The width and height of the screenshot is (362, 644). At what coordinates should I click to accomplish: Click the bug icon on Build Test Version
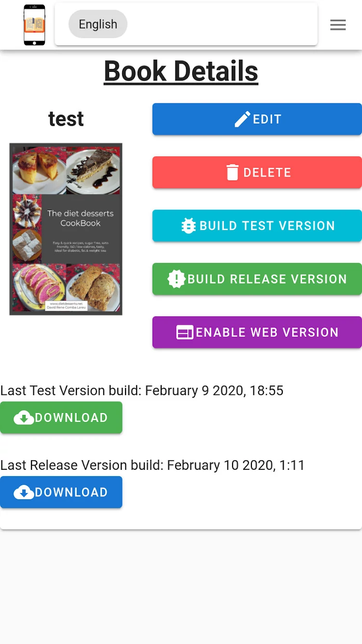pyautogui.click(x=188, y=226)
